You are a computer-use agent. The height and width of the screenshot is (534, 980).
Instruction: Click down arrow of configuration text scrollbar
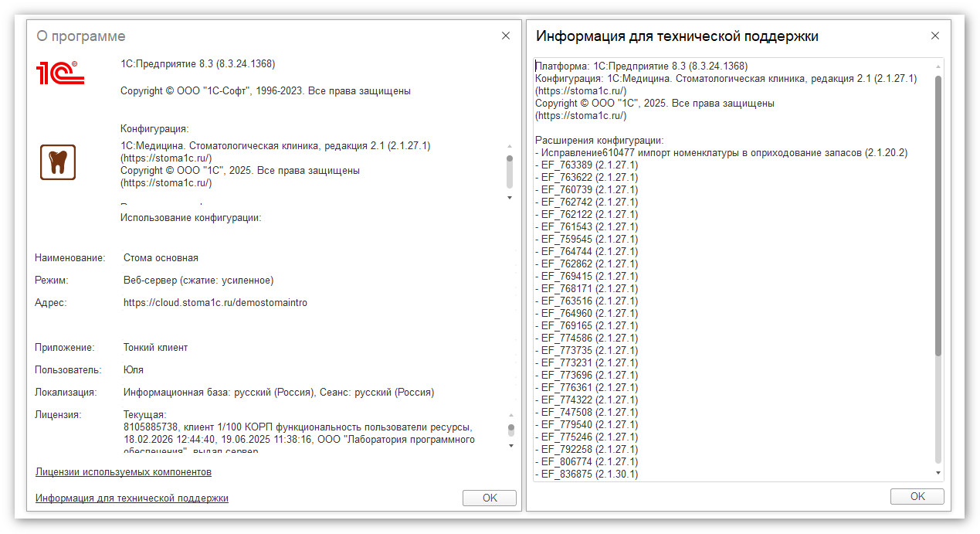pyautogui.click(x=510, y=198)
